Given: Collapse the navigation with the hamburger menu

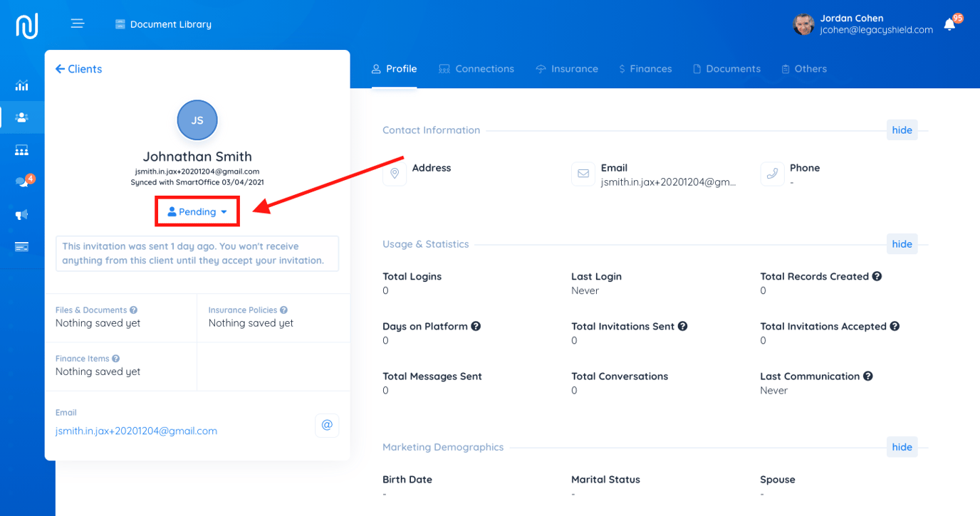Looking at the screenshot, I should pyautogui.click(x=77, y=23).
